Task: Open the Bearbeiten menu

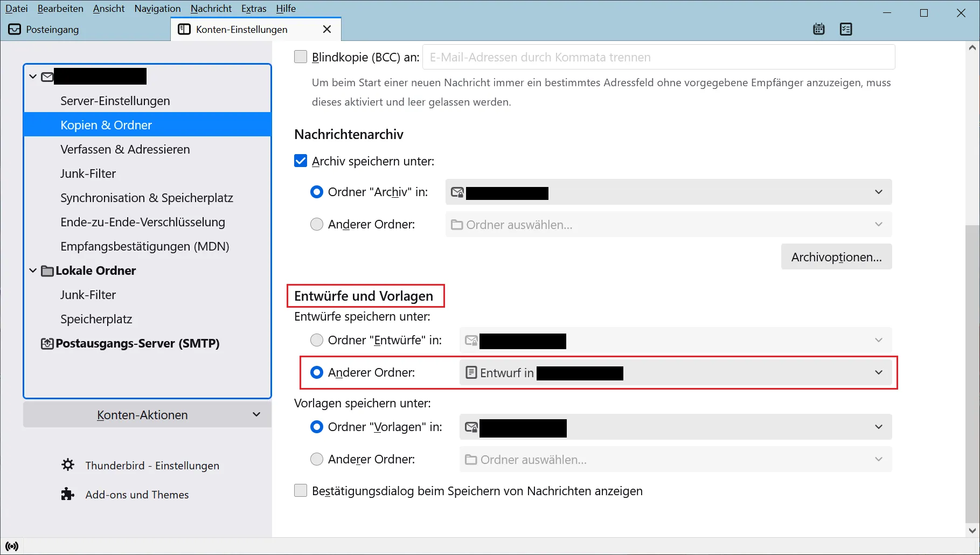Action: [x=60, y=9]
